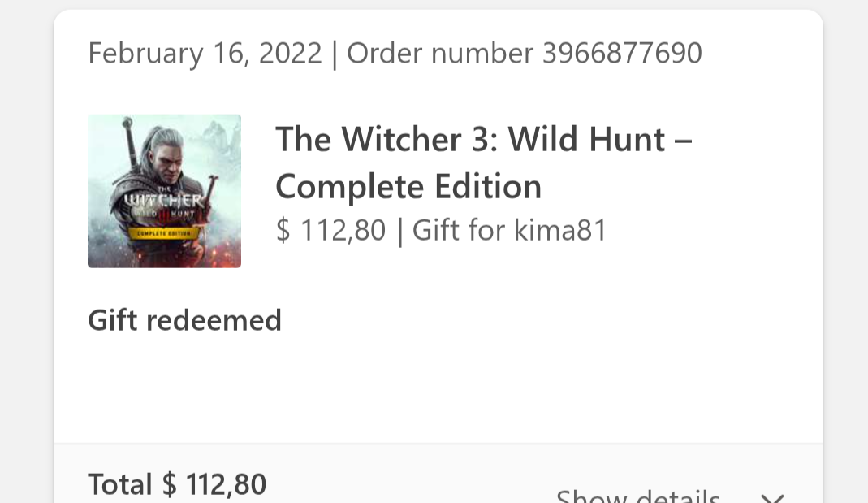
Task: Select order number 3966877690
Action: point(525,53)
